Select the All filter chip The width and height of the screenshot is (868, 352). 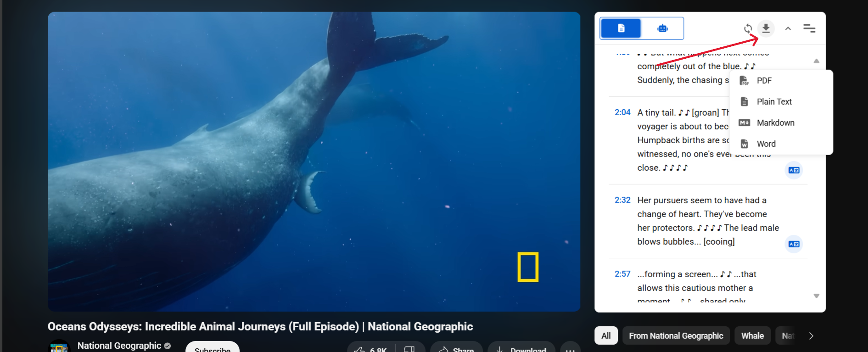606,336
